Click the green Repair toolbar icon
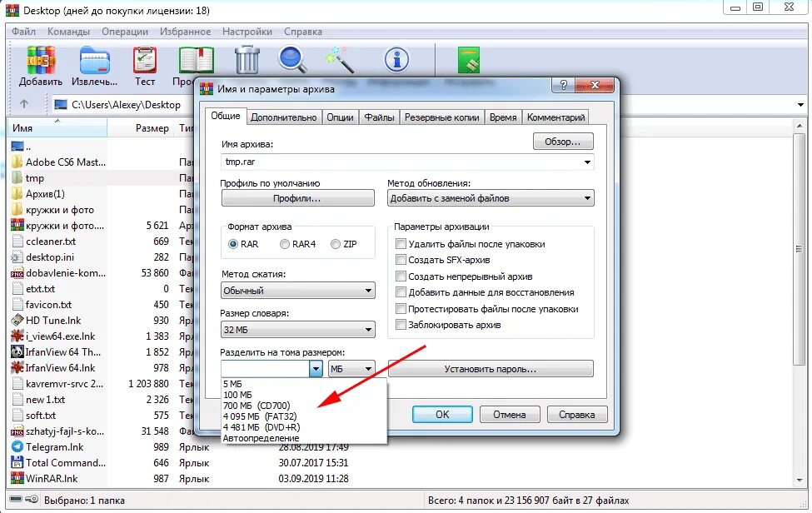Viewport: 812px width, 513px height. (x=469, y=60)
